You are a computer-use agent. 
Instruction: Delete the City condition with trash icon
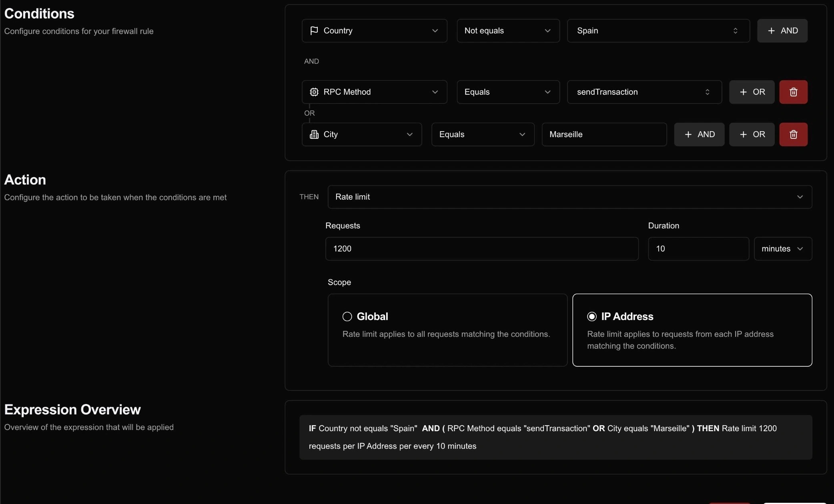(793, 134)
